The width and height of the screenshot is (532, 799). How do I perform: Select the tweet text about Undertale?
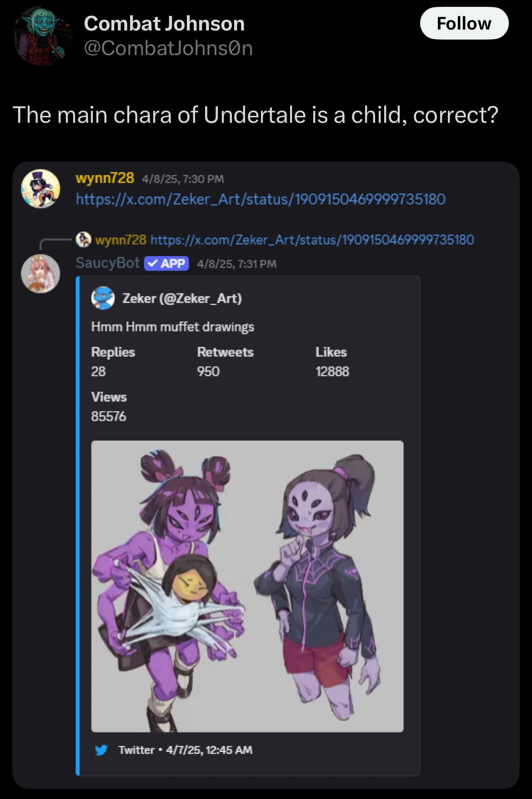(256, 115)
